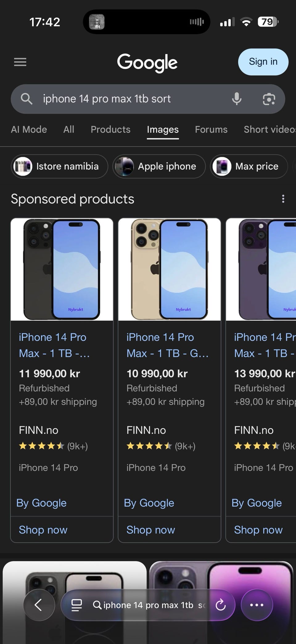The height and width of the screenshot is (644, 296).
Task: Open the browser tabs overview icon
Action: click(x=77, y=605)
